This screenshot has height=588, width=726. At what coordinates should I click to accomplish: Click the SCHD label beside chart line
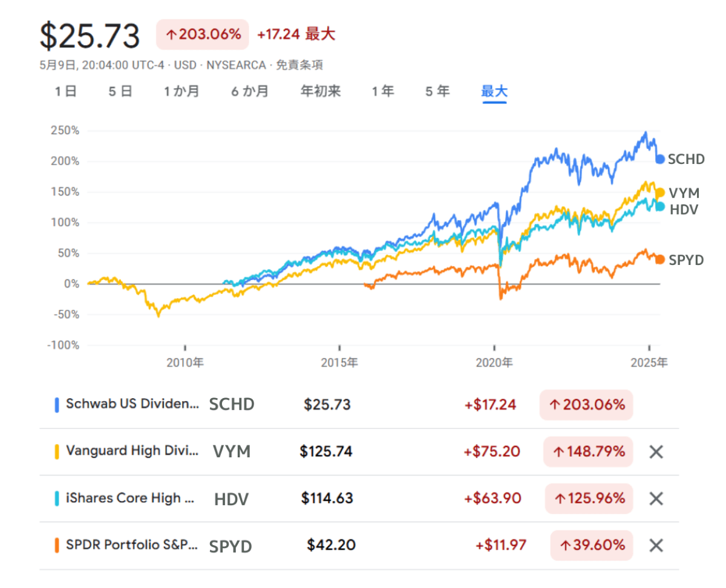(x=687, y=159)
